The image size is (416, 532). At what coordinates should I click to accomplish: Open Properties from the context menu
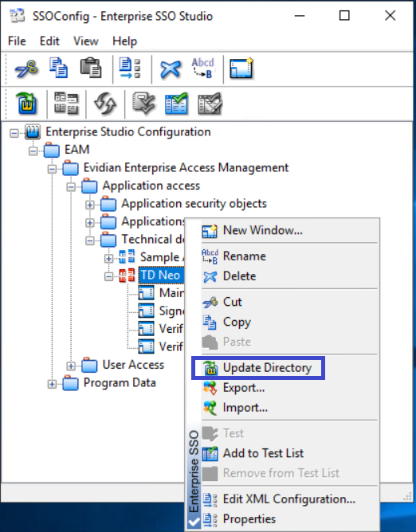pos(289,519)
